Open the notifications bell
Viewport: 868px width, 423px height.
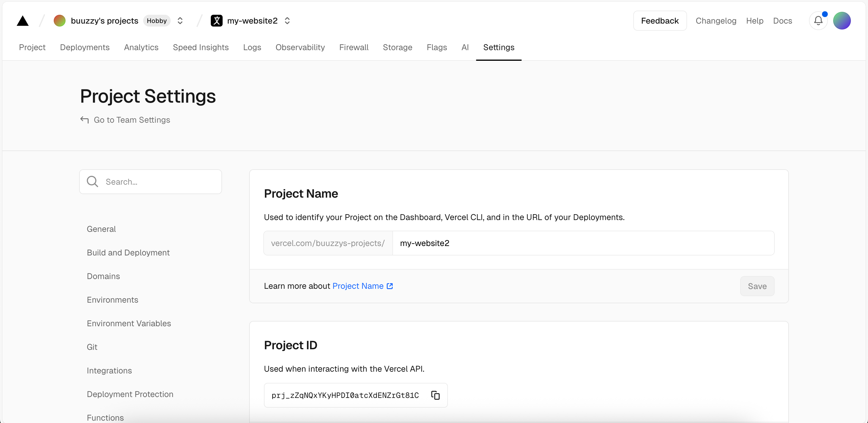[x=818, y=21]
